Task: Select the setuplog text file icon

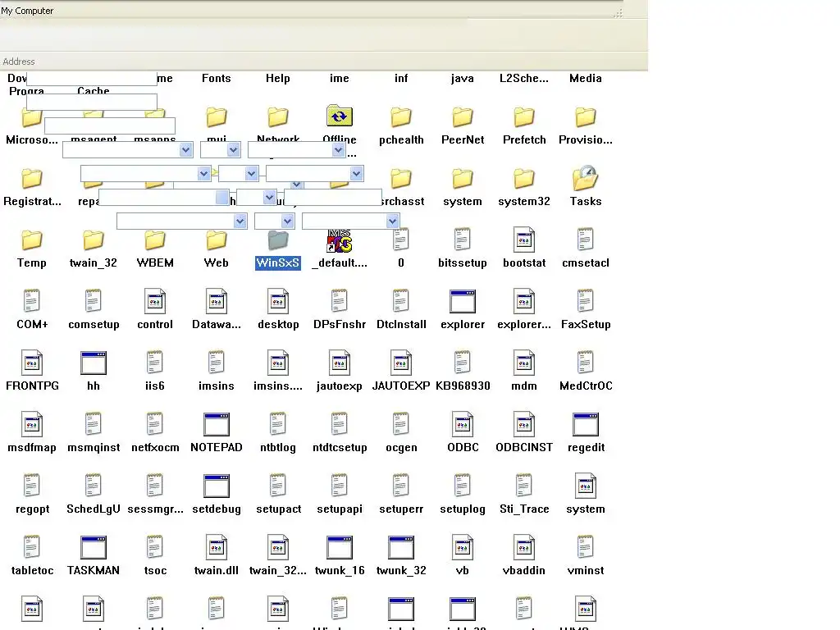Action: pyautogui.click(x=463, y=486)
